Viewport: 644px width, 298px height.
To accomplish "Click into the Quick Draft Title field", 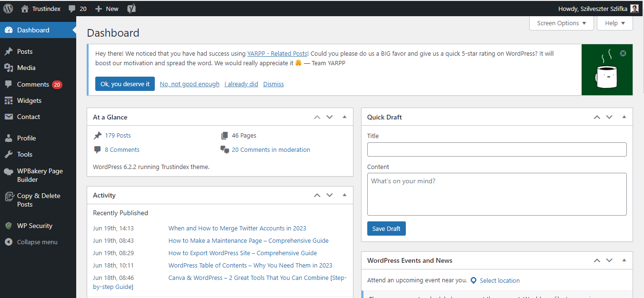I will pyautogui.click(x=497, y=149).
